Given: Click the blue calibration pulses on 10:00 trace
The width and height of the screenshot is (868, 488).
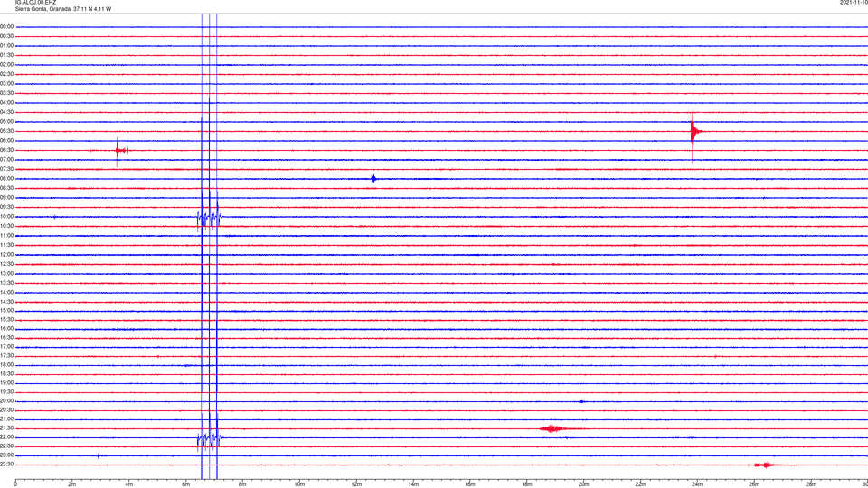Looking at the screenshot, I should (x=209, y=217).
